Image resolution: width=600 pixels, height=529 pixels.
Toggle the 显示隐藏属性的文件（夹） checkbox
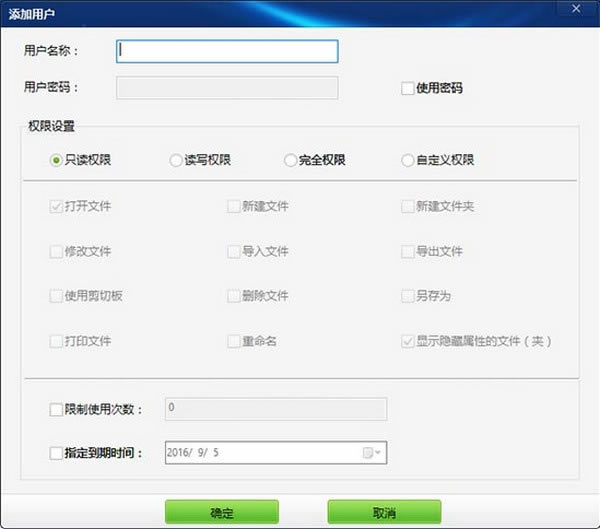[408, 341]
